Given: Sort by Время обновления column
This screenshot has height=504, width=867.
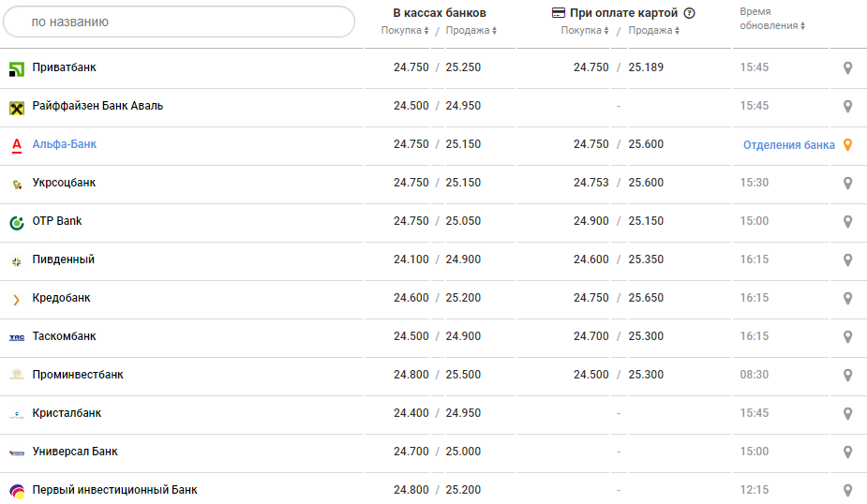Looking at the screenshot, I should pyautogui.click(x=772, y=25).
